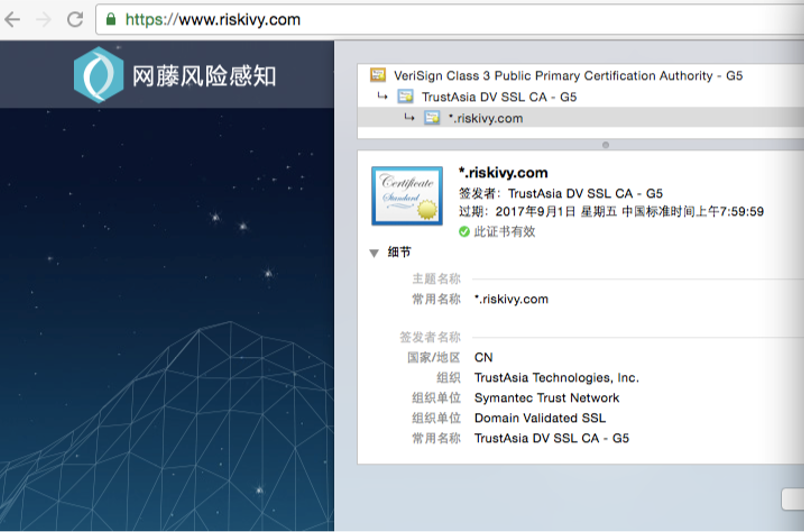
Task: Click the green padlock in address bar
Action: [x=111, y=19]
